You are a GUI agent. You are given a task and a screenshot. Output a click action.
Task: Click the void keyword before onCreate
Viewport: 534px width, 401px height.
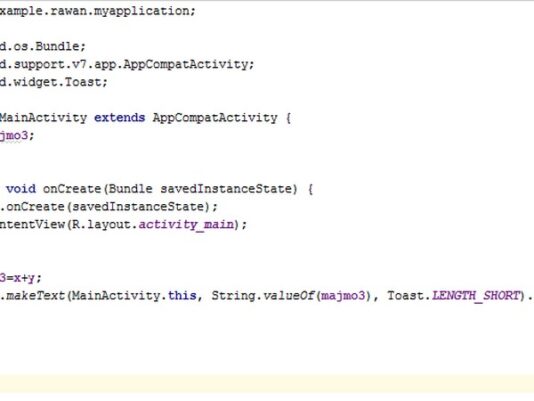21,189
